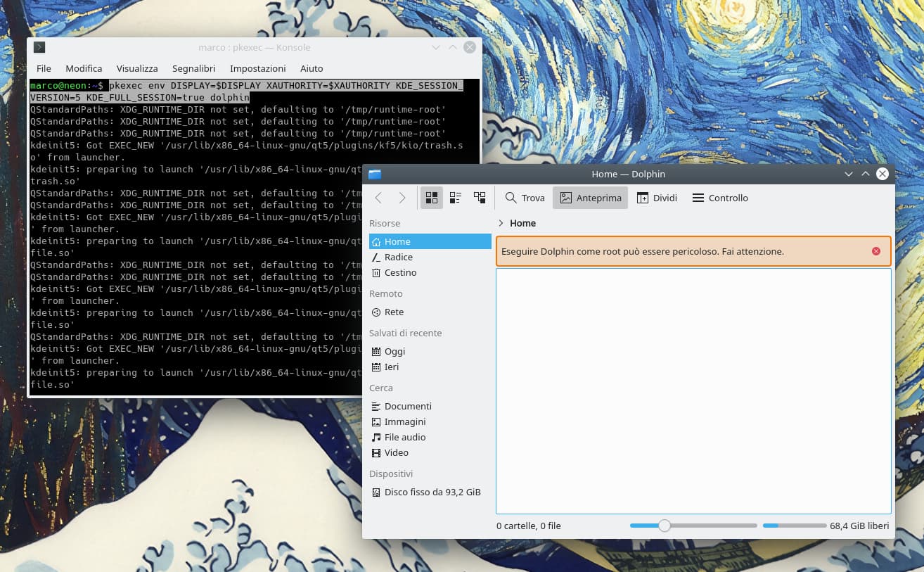Click the 'trash.so'' line in Konsole
924x572 pixels.
[55, 181]
